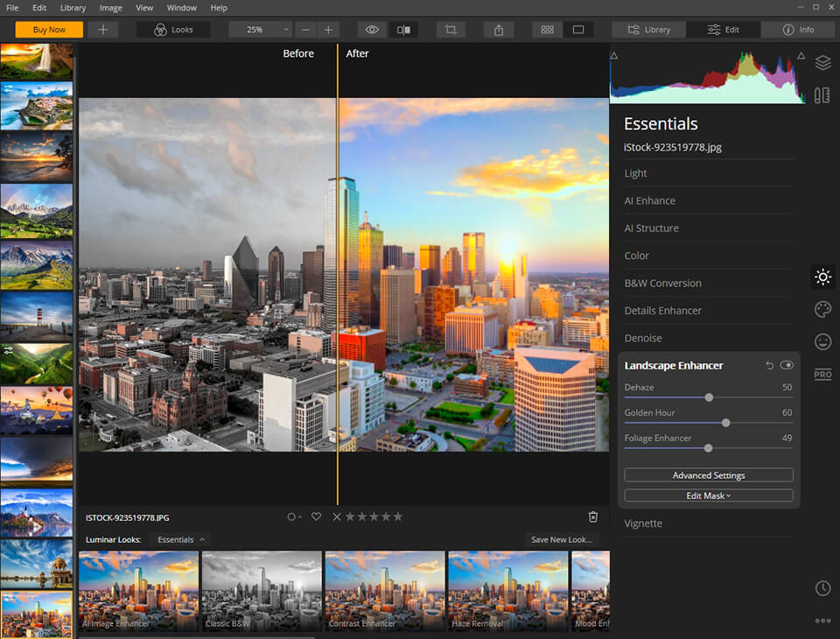
Task: Select the Essentials sun icon in the sidebar
Action: point(822,277)
